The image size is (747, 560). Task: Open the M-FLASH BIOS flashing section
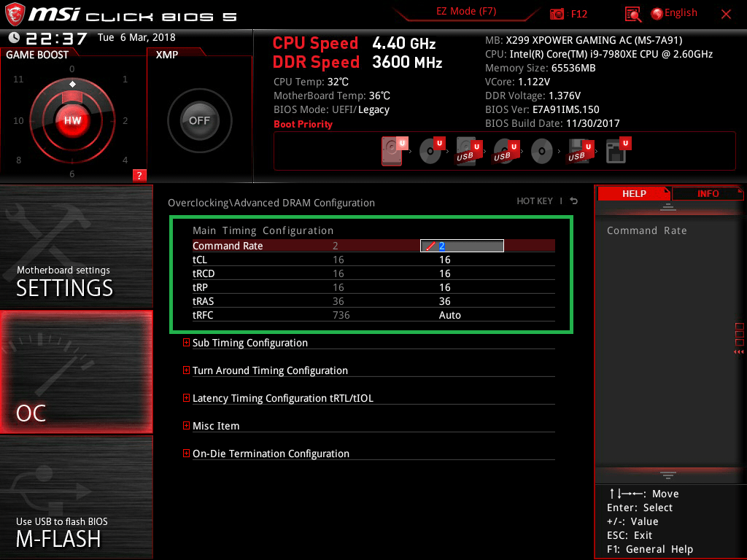pyautogui.click(x=76, y=497)
